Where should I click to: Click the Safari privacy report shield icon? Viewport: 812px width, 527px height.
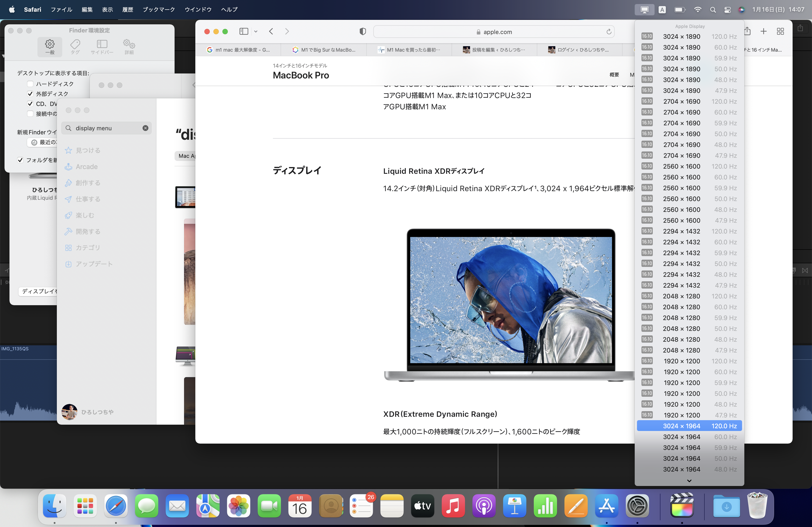click(x=362, y=31)
